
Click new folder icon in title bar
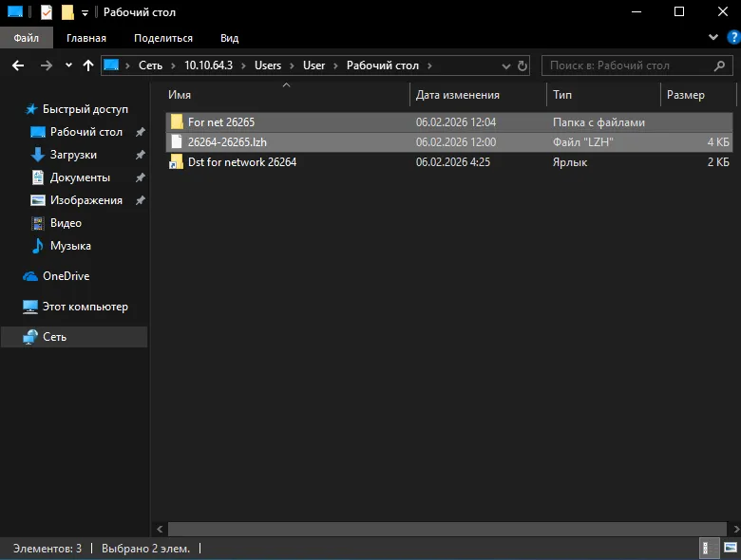coord(67,12)
